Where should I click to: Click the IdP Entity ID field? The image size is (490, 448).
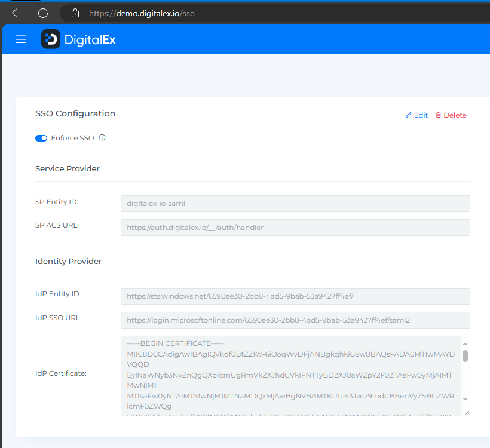pos(295,296)
